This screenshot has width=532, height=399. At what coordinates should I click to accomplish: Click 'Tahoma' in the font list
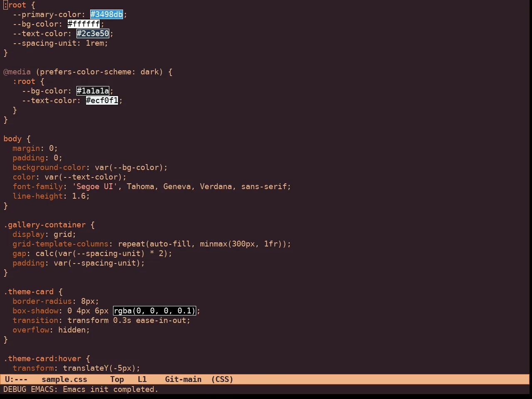tap(140, 186)
